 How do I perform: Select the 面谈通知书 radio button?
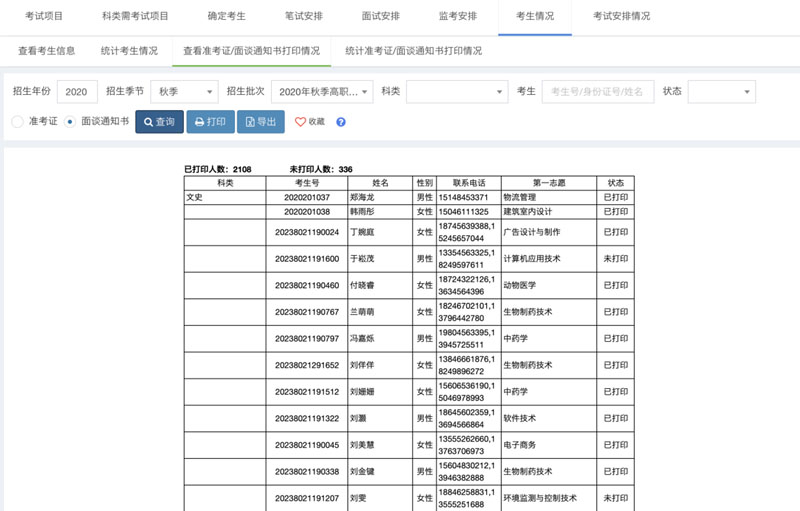point(70,122)
